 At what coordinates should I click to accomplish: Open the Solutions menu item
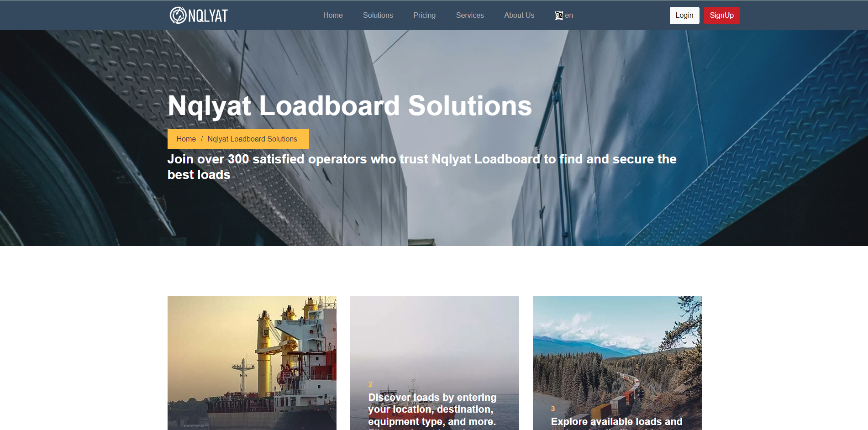(378, 16)
